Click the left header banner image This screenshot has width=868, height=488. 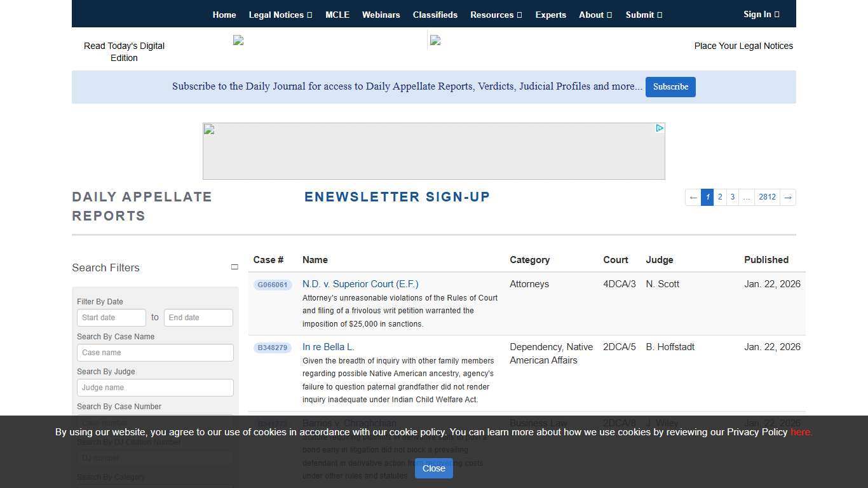239,41
